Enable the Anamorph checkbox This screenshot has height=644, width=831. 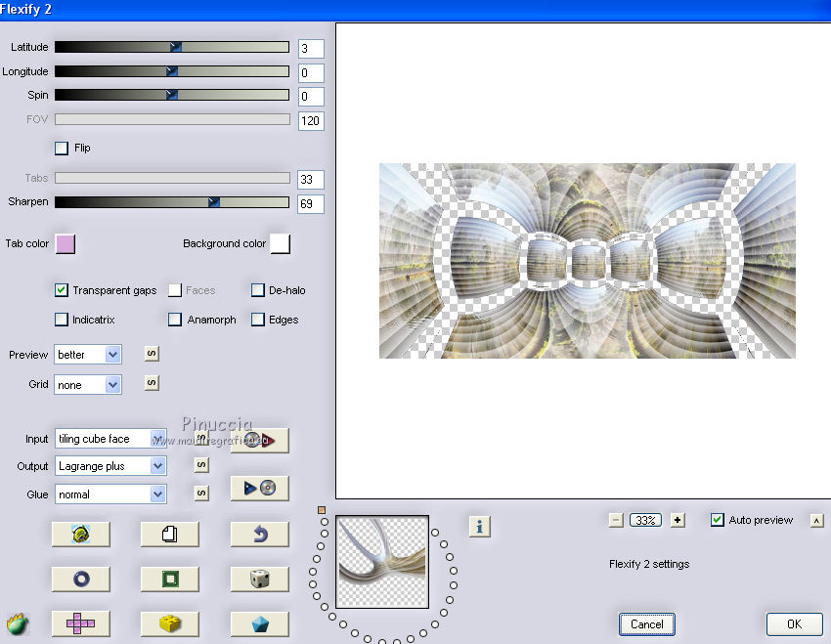click(x=175, y=320)
